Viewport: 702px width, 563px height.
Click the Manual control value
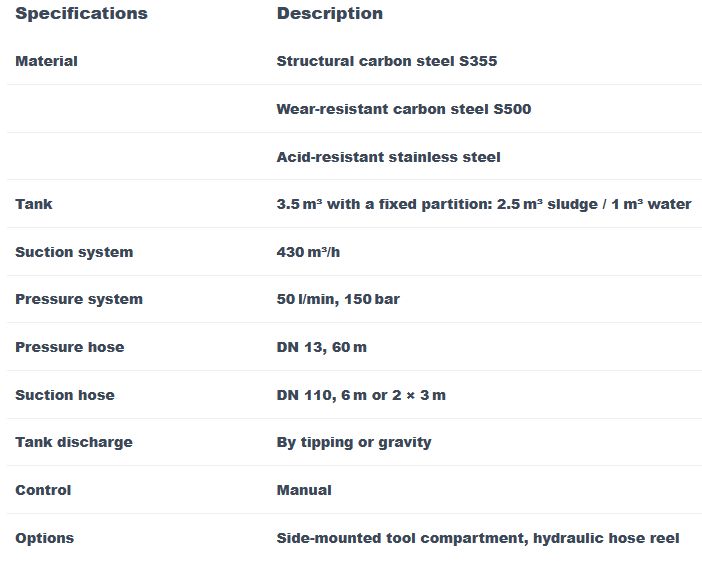point(304,490)
